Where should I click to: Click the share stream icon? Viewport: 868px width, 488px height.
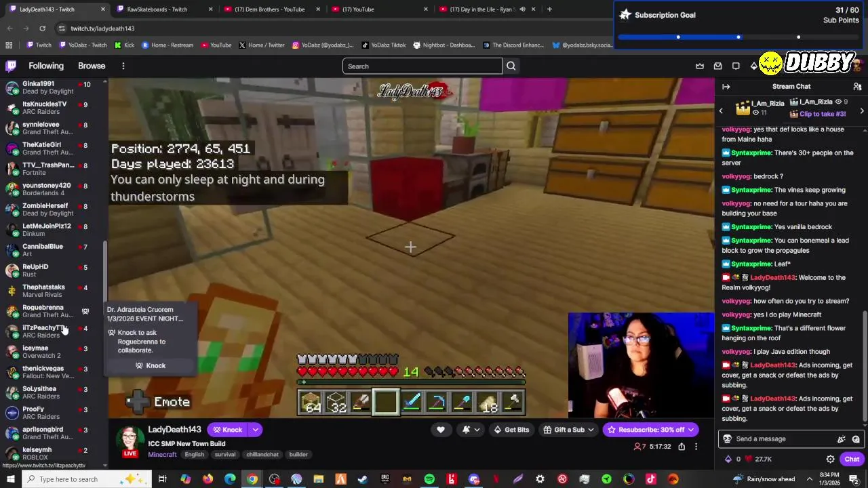click(682, 447)
